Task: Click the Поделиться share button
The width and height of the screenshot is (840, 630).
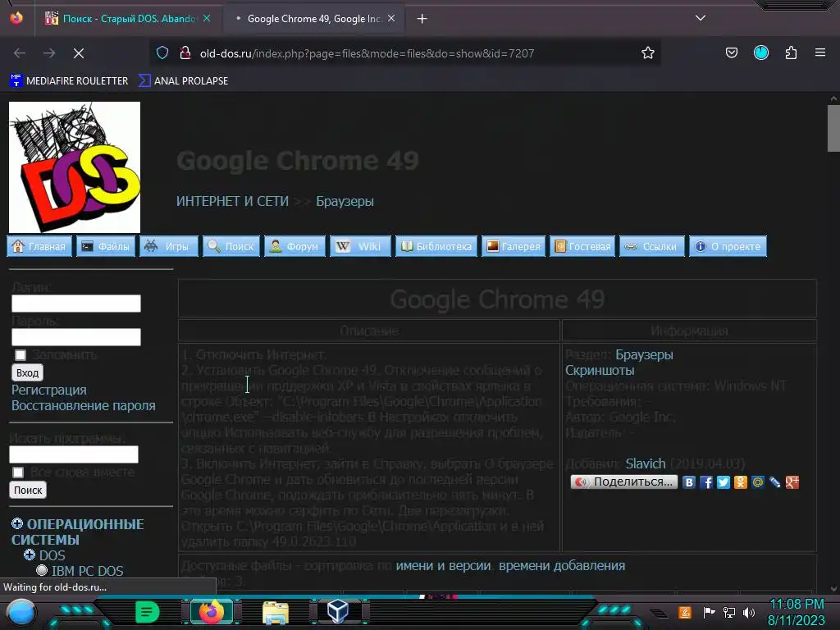Action: (624, 482)
